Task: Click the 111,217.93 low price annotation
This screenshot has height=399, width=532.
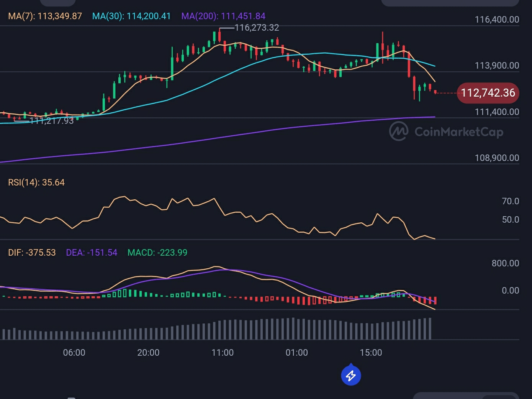Action: pos(51,121)
